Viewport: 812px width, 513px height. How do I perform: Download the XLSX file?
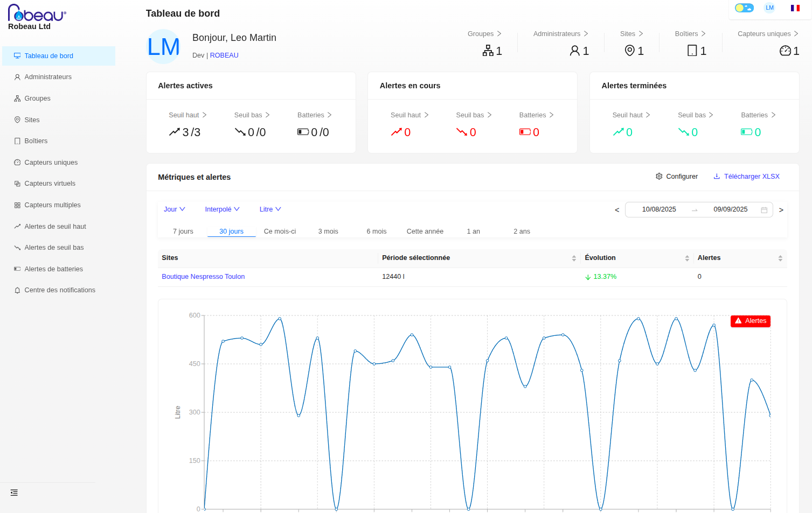(x=746, y=177)
